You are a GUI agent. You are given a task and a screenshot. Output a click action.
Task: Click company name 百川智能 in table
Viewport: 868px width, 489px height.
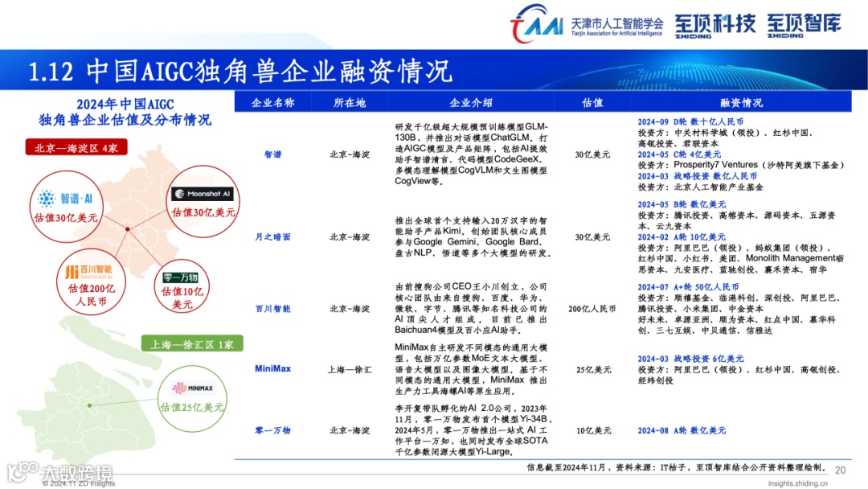273,309
